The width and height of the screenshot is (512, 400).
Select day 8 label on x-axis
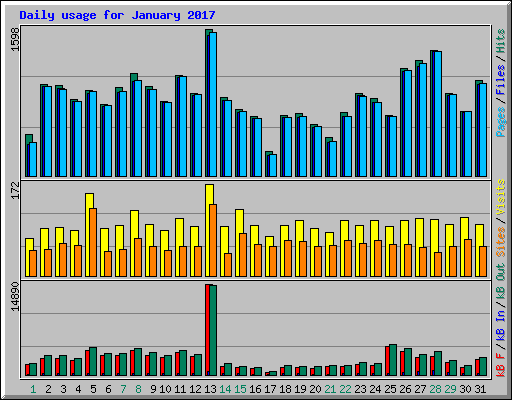tap(138, 389)
